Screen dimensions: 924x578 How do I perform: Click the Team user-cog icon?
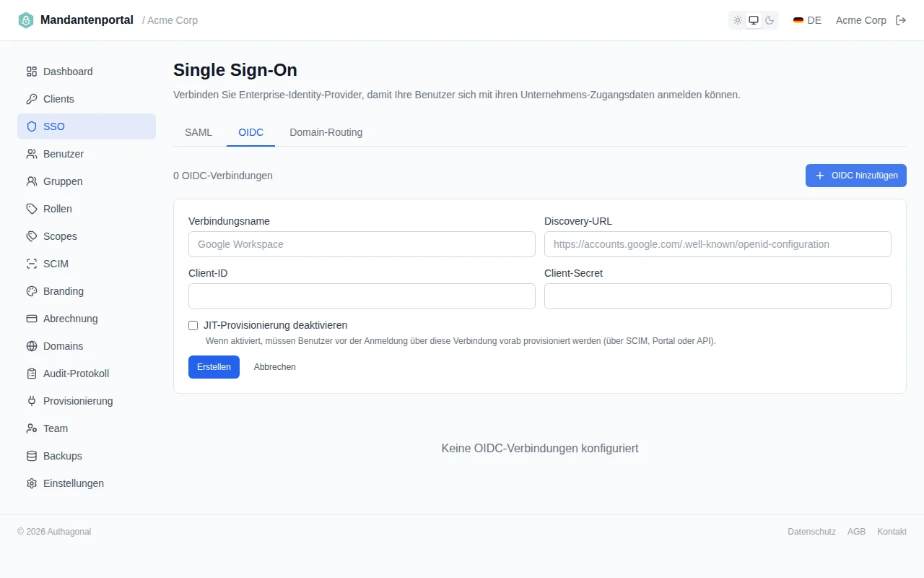pyautogui.click(x=32, y=428)
